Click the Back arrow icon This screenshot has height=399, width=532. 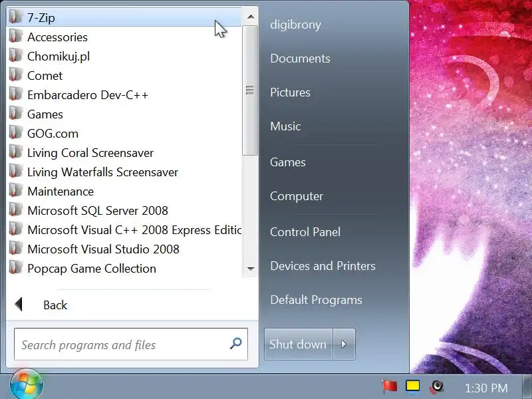[19, 305]
